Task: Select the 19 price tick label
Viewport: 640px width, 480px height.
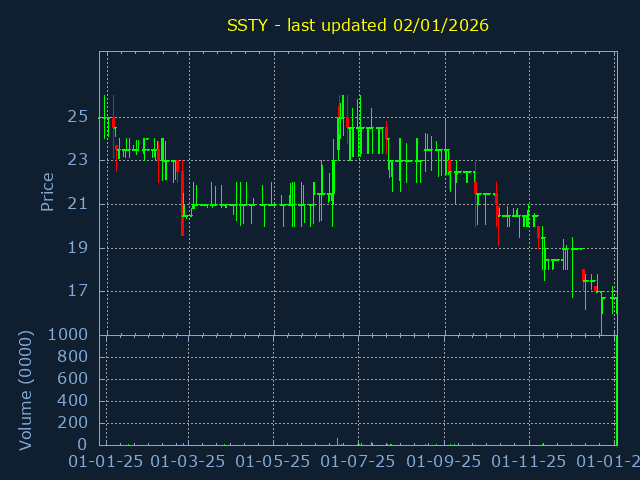Action: click(x=78, y=248)
